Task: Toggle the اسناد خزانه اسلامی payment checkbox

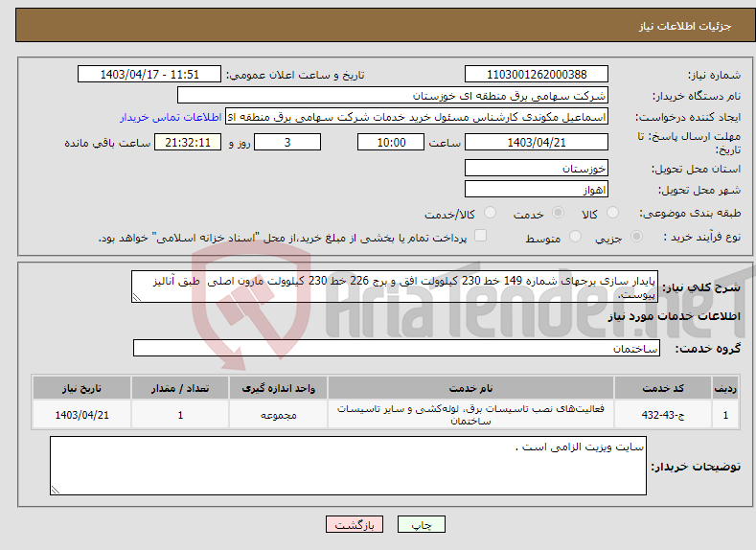Action: coord(480,235)
